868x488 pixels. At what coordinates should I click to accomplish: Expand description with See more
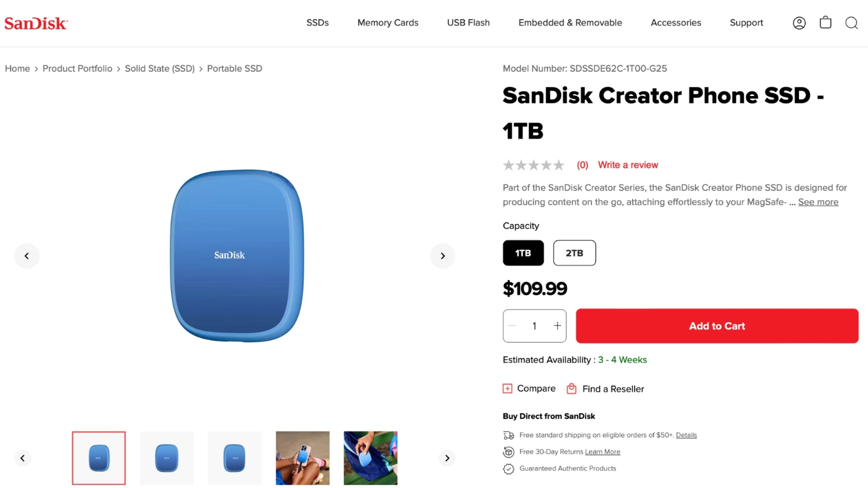(x=818, y=202)
